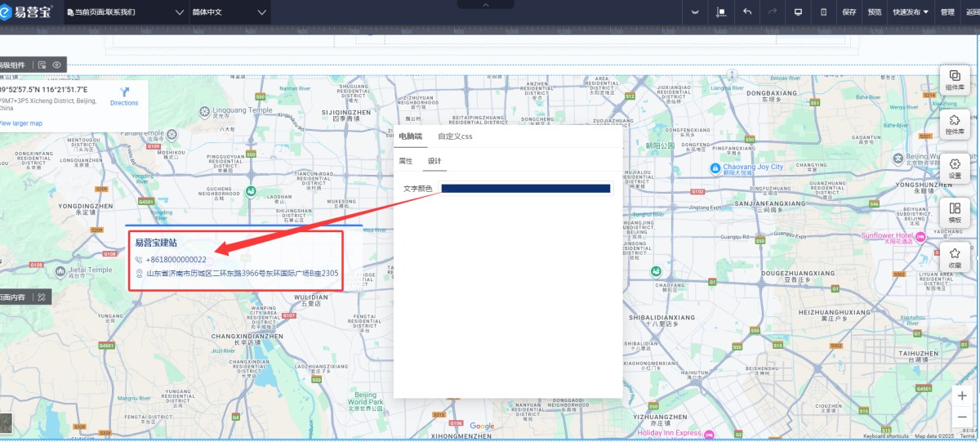Image resolution: width=980 pixels, height=442 pixels.
Task: Zoom out the map with minus button
Action: point(963,416)
